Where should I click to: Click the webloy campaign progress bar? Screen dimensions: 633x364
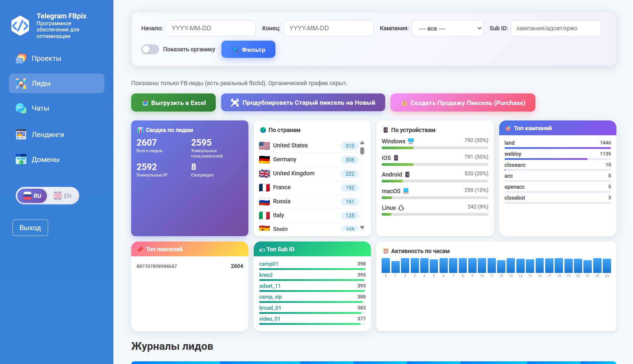(x=558, y=159)
